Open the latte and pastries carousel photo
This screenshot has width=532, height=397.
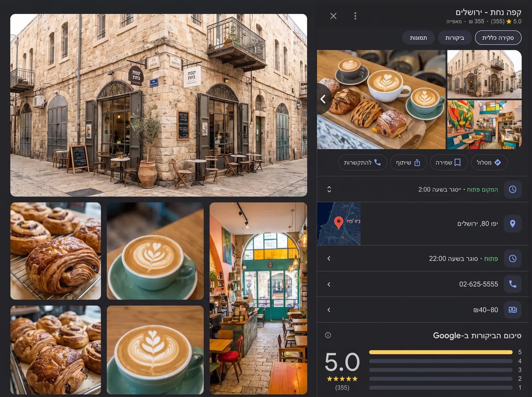[x=381, y=99]
